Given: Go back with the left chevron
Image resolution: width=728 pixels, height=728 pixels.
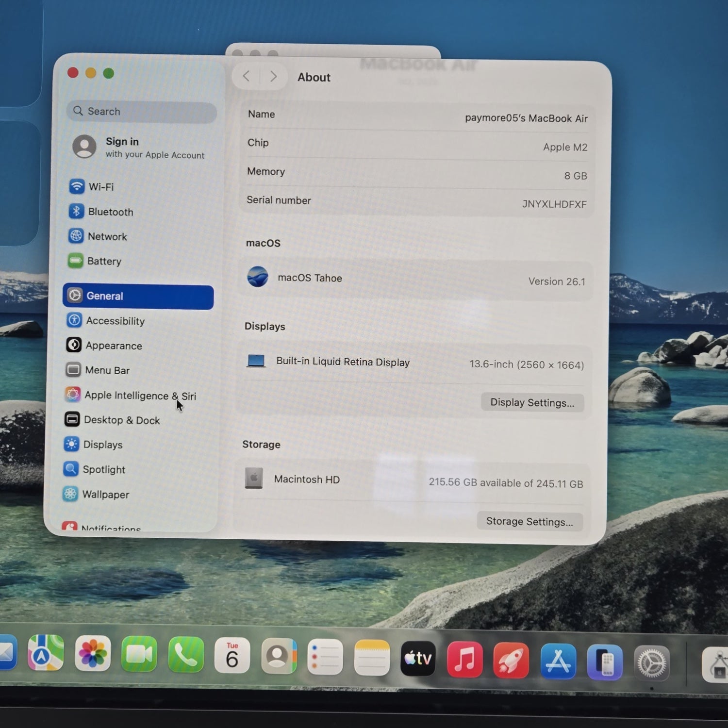Looking at the screenshot, I should 247,76.
